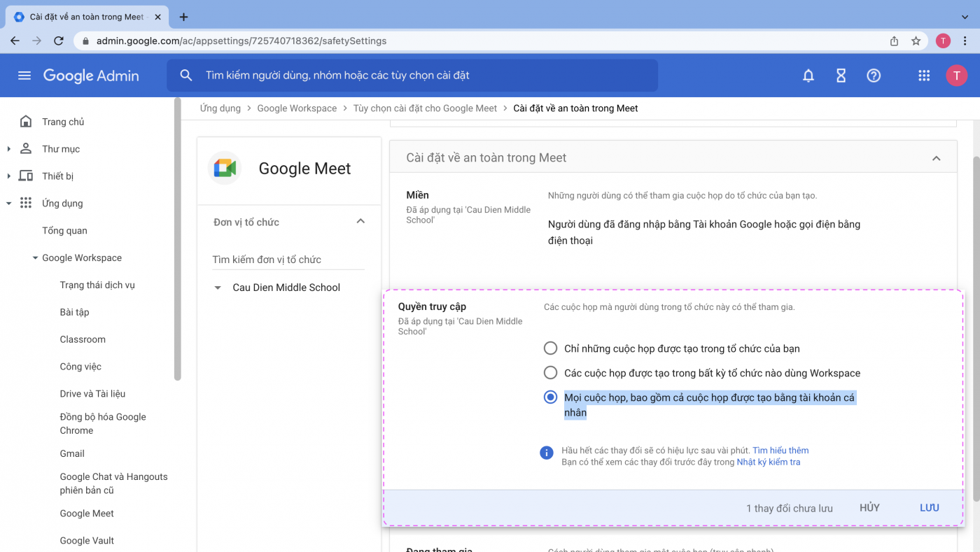Image resolution: width=980 pixels, height=552 pixels.
Task: Go to 'Tùy chọn cài đặt cho Google Meet' breadcrumb
Action: coord(425,108)
